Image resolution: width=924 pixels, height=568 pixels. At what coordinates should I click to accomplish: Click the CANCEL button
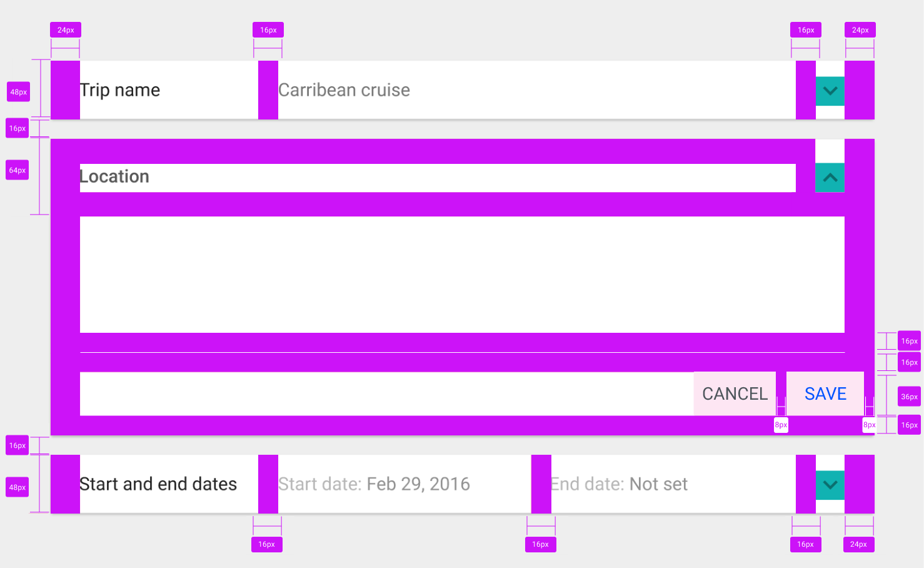735,393
